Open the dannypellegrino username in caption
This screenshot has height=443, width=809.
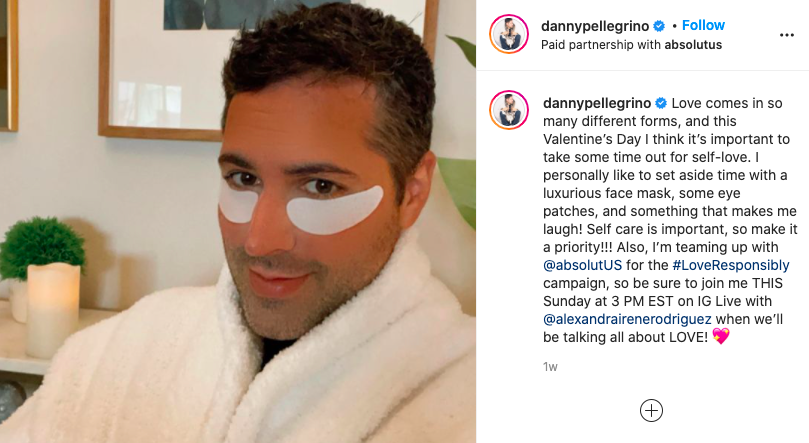coord(597,103)
